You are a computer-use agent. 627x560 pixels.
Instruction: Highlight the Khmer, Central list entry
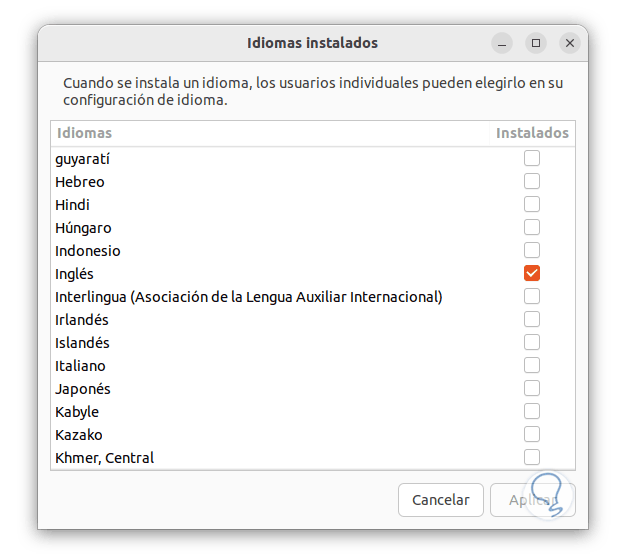pos(105,458)
